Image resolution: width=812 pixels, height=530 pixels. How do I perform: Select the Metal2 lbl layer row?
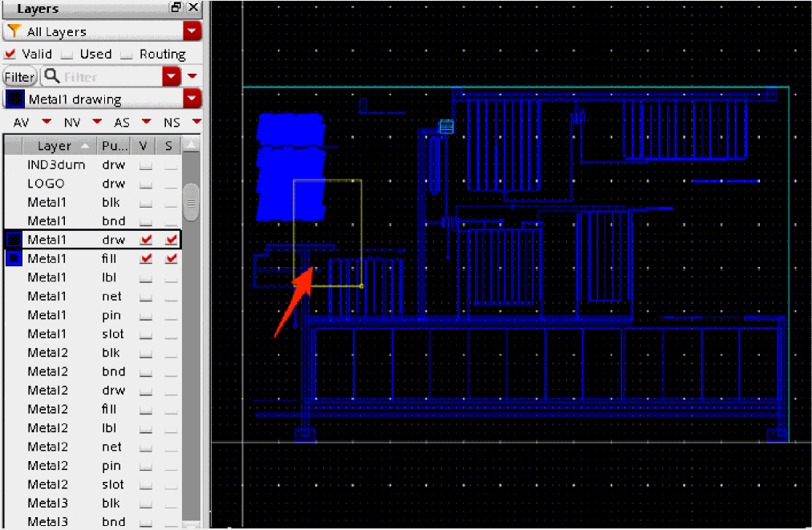(x=93, y=428)
